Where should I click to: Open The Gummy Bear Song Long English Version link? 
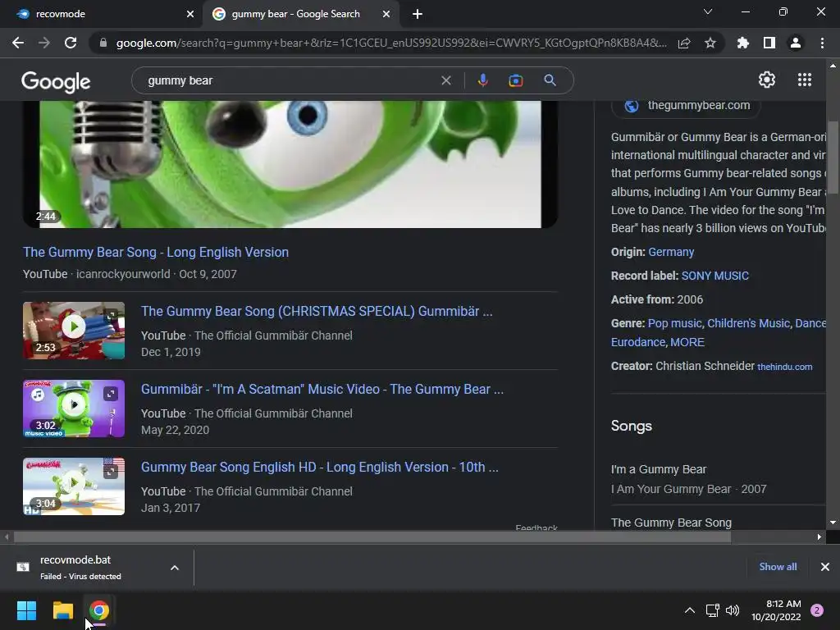tap(155, 252)
